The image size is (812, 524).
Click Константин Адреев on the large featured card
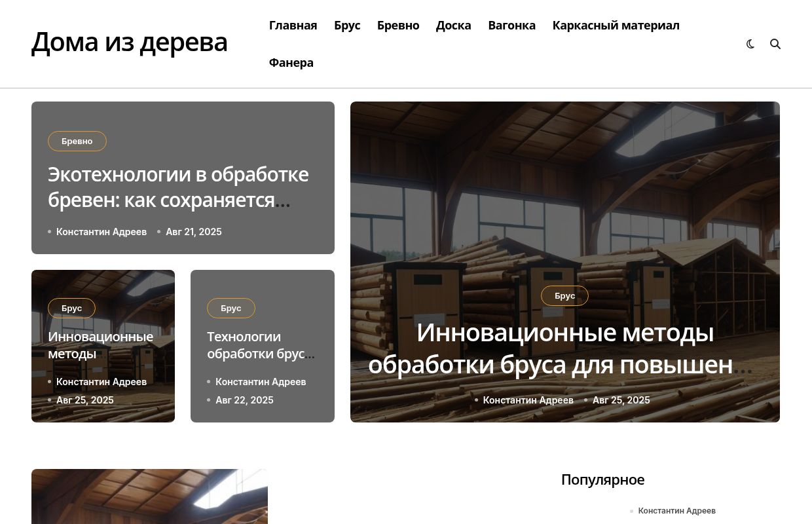tap(528, 400)
